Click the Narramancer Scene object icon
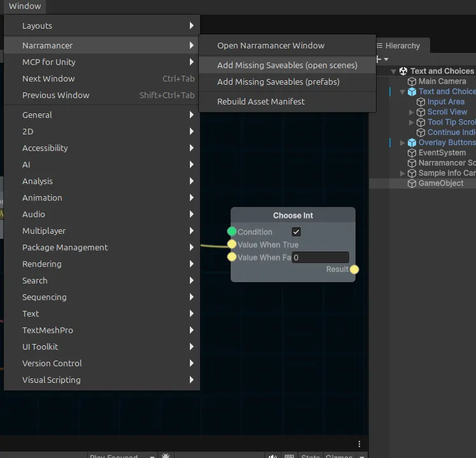This screenshot has height=458, width=476. coord(412,163)
